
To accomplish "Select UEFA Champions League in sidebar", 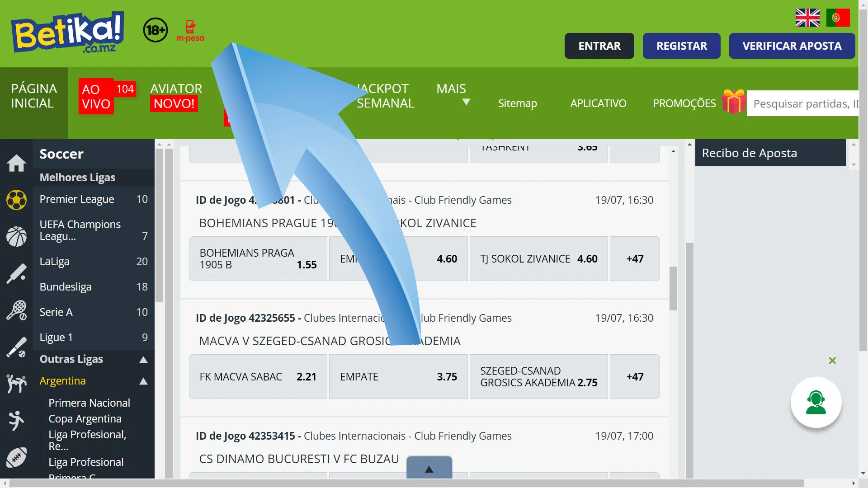I will click(x=94, y=230).
